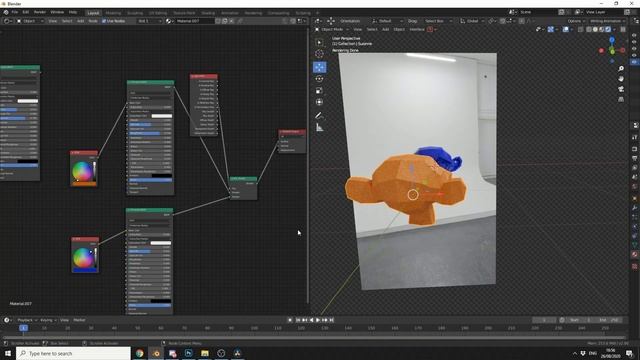
Task: Open the File menu
Action: coord(15,12)
